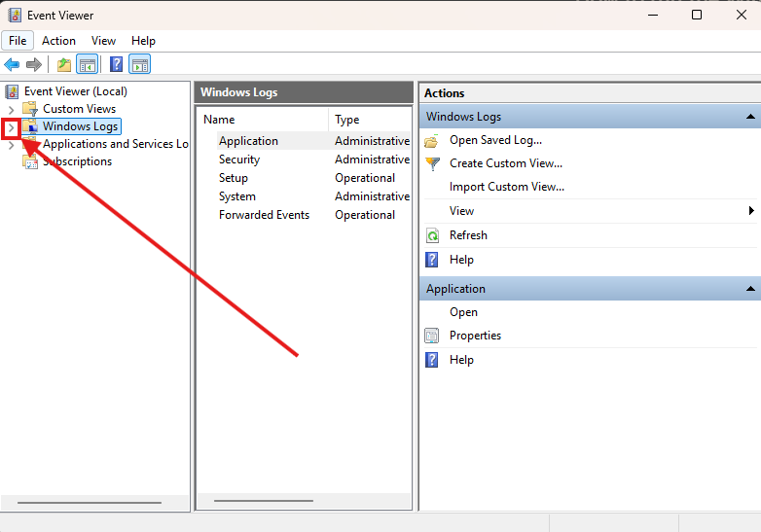Open the File menu
The height and width of the screenshot is (532, 761).
click(x=18, y=41)
